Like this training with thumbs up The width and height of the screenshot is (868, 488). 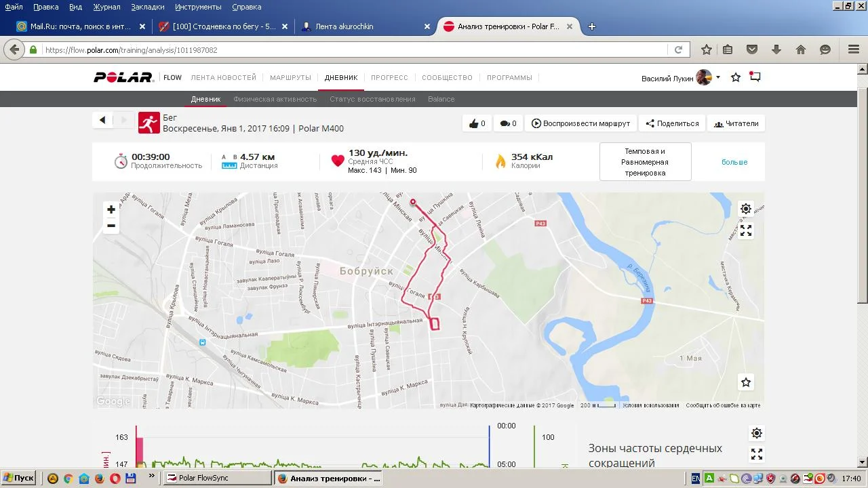click(x=477, y=123)
